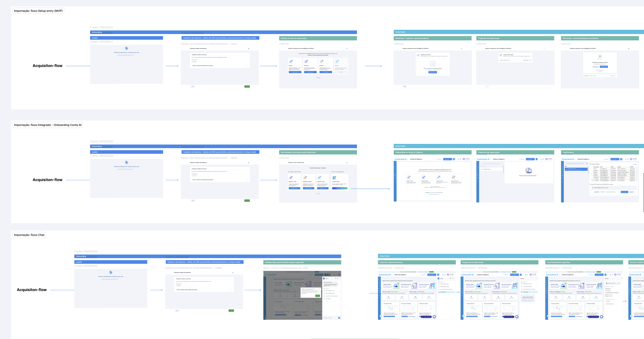This screenshot has height=339, width=644.
Task: Select the 'Importação: fluxo Chat' section label
Action: (29, 235)
